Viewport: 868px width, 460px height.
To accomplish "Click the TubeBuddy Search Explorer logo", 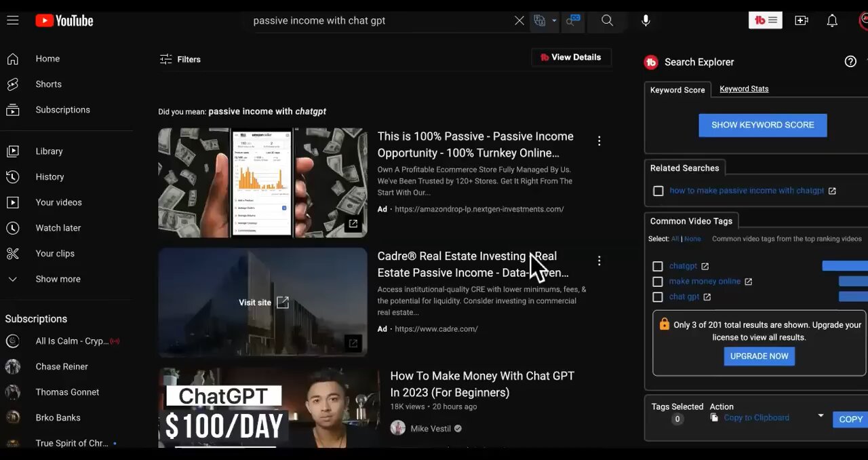I will (x=651, y=62).
